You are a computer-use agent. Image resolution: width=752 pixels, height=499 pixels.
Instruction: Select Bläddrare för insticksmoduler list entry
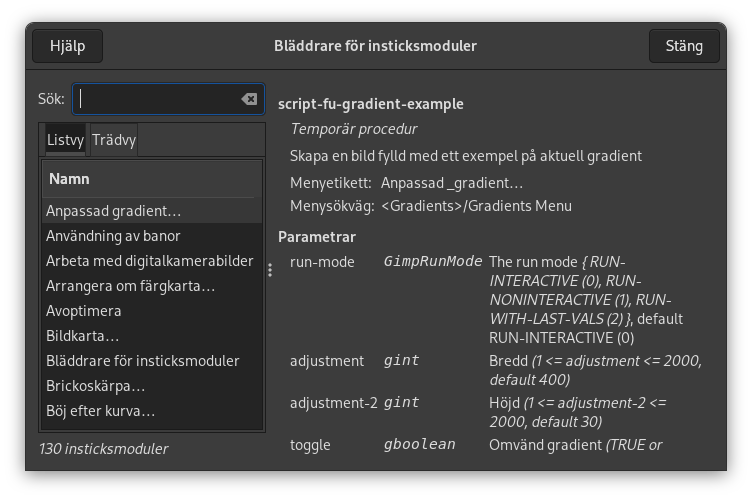[142, 361]
